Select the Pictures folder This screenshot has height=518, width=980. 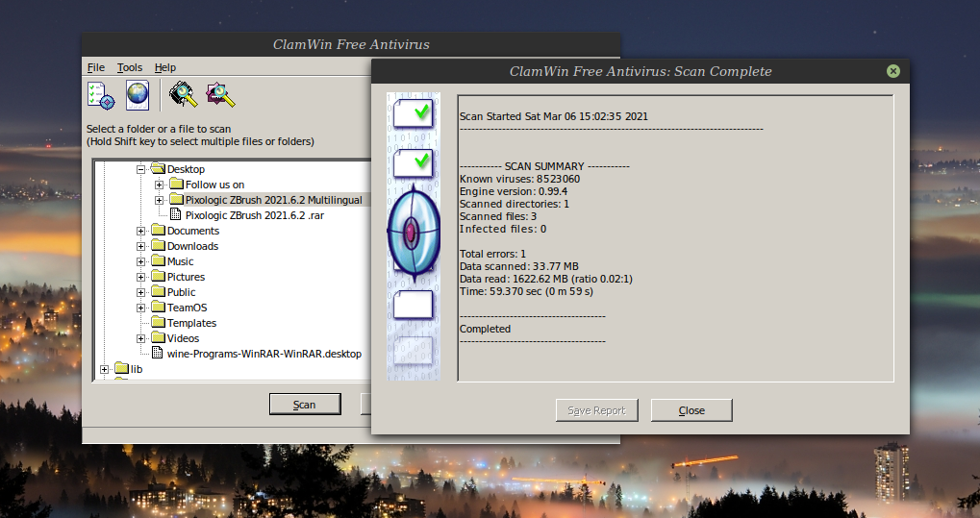point(186,277)
